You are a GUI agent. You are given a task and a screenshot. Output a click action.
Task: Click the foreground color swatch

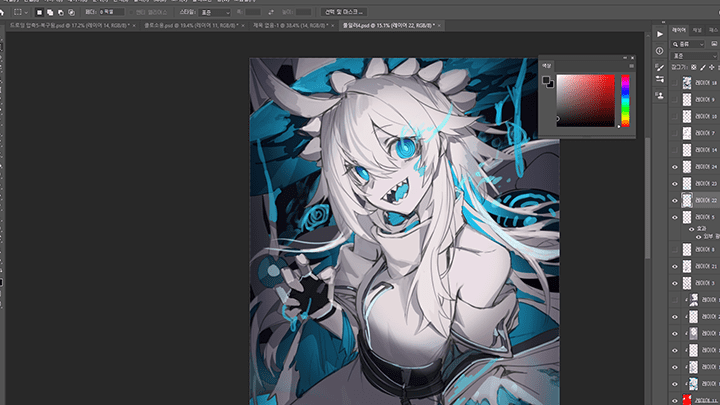pyautogui.click(x=546, y=80)
